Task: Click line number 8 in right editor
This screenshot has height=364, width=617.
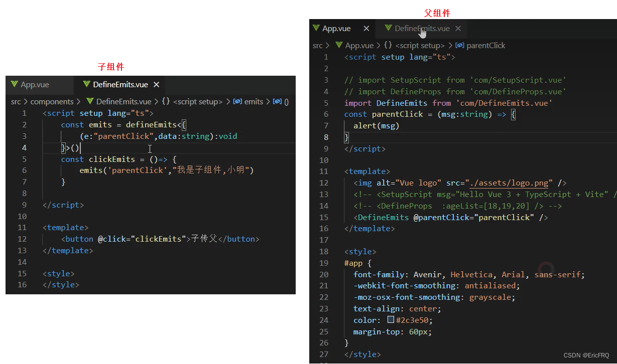Action: point(326,137)
